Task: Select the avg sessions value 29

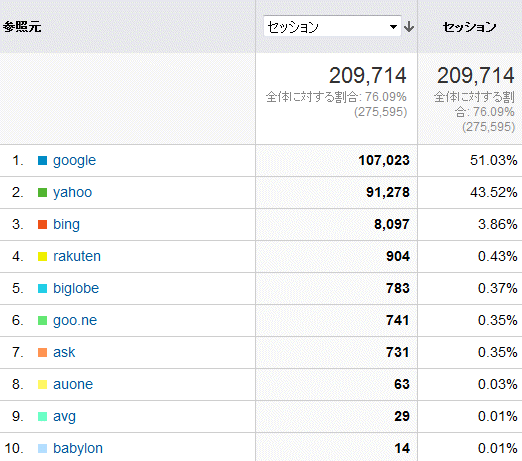Action: pyautogui.click(x=402, y=417)
